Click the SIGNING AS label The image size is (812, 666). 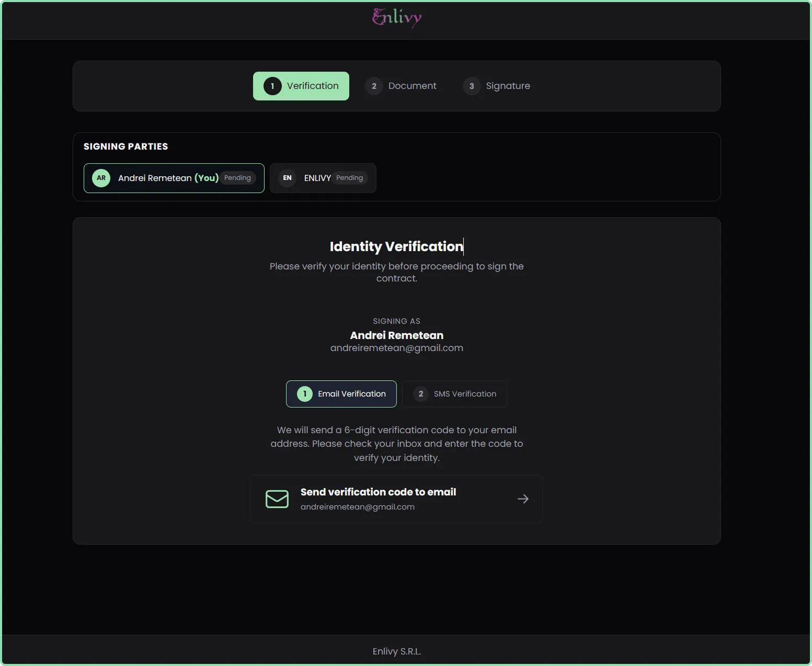click(x=397, y=321)
